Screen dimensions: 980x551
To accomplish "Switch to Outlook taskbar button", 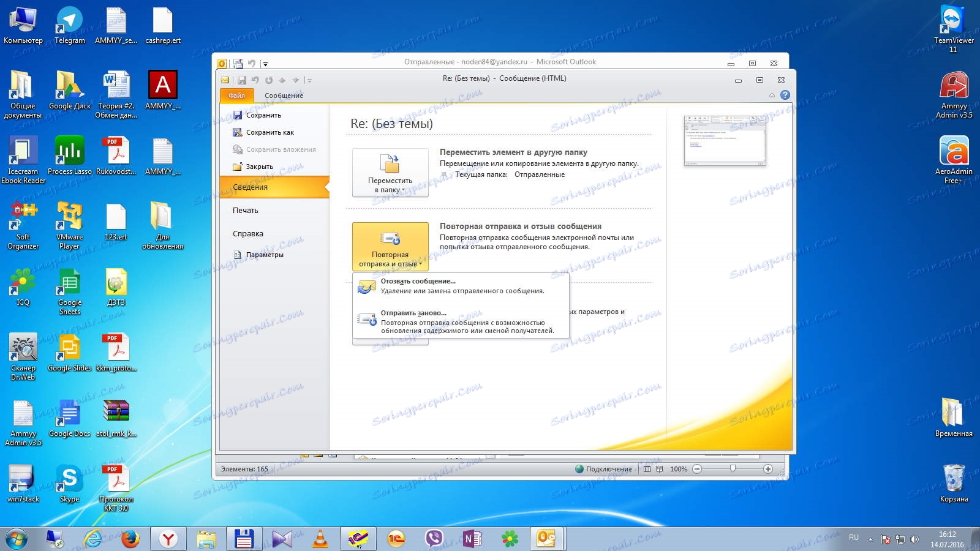I will click(x=547, y=539).
